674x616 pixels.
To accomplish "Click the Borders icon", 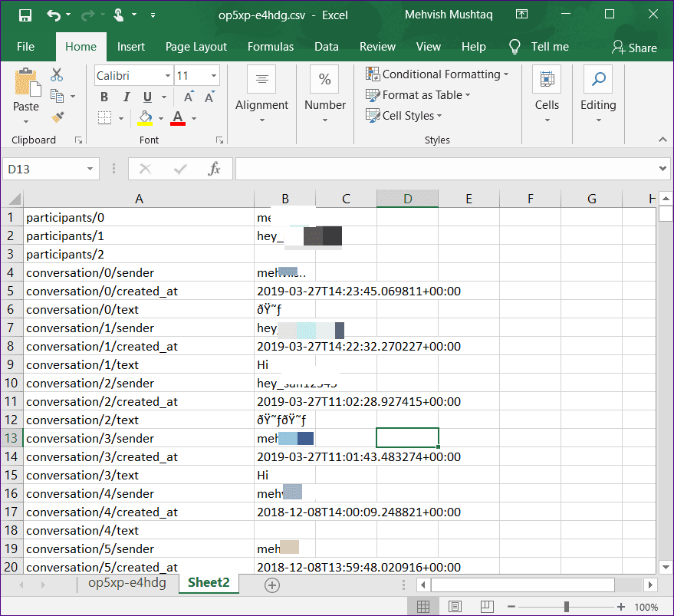I will 104,118.
